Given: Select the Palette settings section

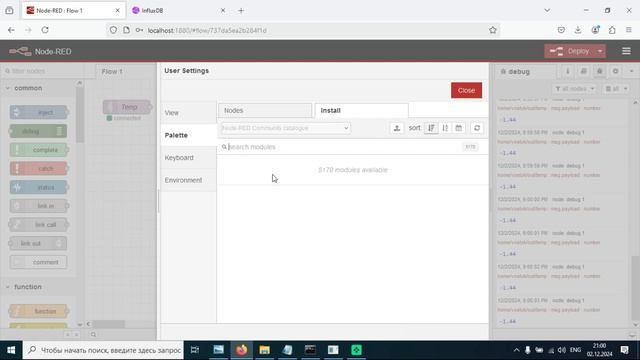Looking at the screenshot, I should pyautogui.click(x=188, y=135).
